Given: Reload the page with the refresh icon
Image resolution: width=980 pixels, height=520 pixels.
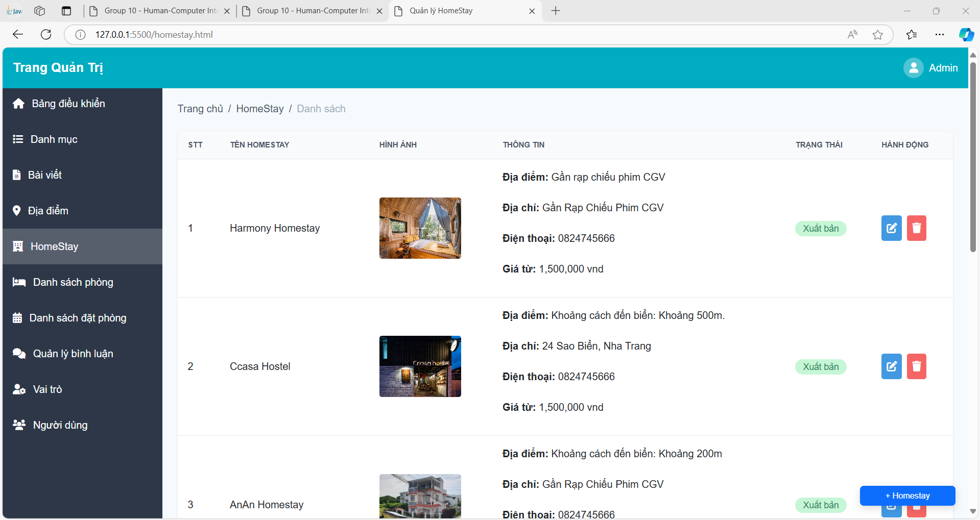Looking at the screenshot, I should pyautogui.click(x=46, y=34).
